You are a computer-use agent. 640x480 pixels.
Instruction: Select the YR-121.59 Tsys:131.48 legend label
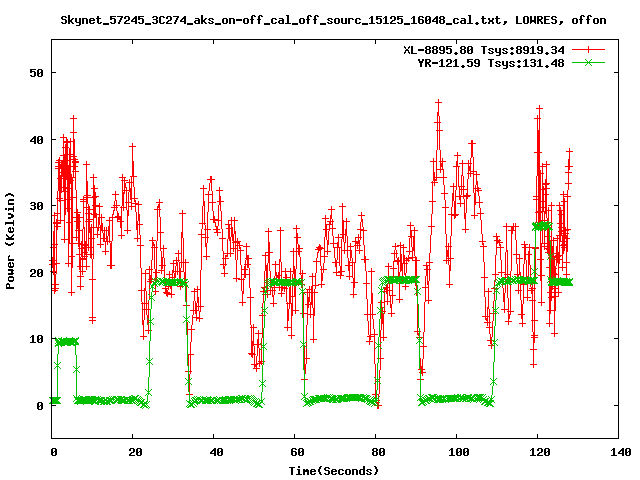(x=491, y=63)
